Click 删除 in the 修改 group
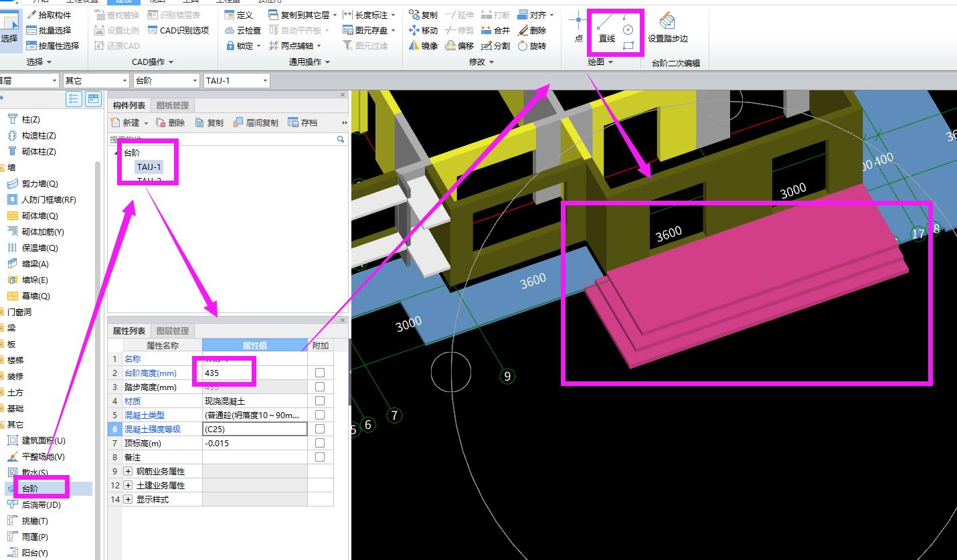This screenshot has width=957, height=560. pyautogui.click(x=531, y=30)
